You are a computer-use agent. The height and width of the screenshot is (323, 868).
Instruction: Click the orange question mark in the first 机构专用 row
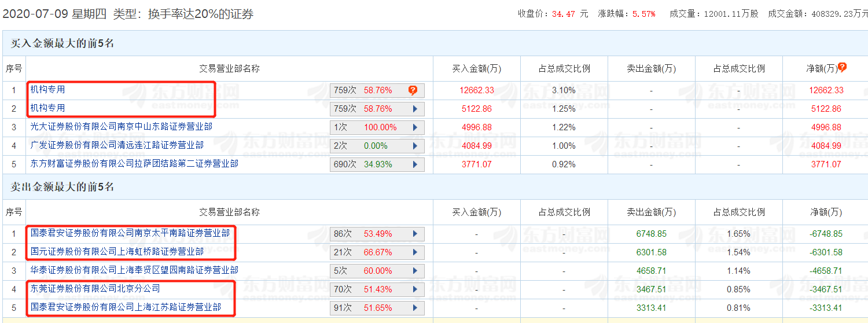pos(413,90)
